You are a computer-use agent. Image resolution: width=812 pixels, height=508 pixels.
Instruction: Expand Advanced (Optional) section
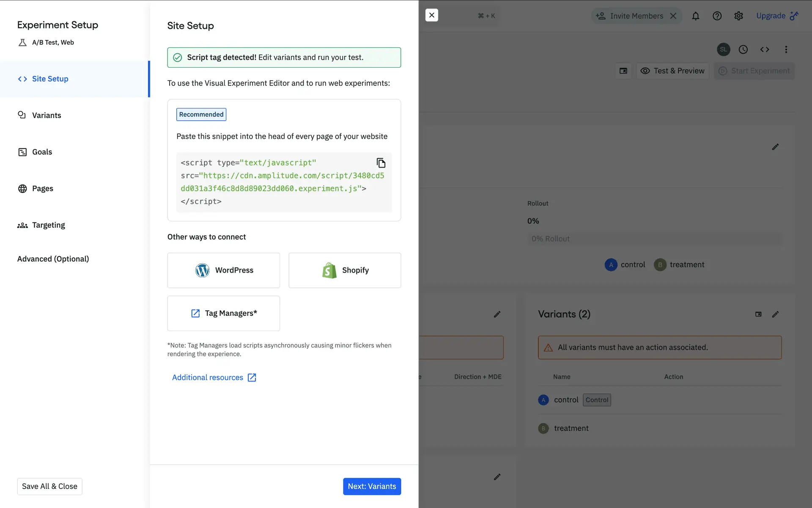coord(53,259)
